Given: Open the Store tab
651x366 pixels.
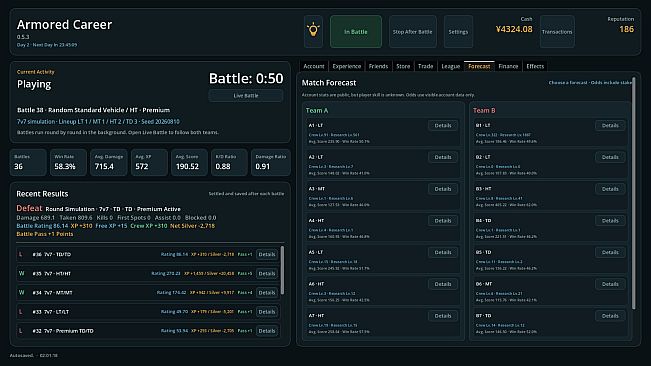Looking at the screenshot, I should click(403, 66).
